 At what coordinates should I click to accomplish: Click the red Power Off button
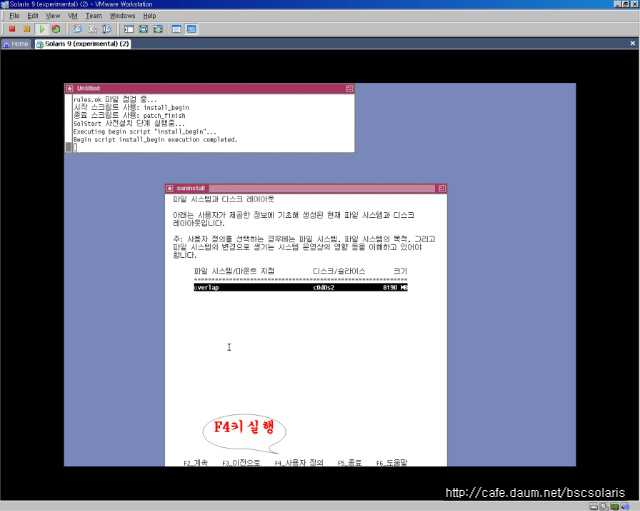pos(12,29)
